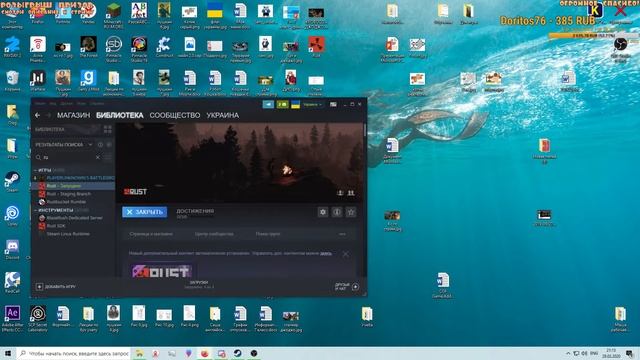640x360 pixels.
Task: Open Rust shortcut on desktop
Action: (x=316, y=47)
